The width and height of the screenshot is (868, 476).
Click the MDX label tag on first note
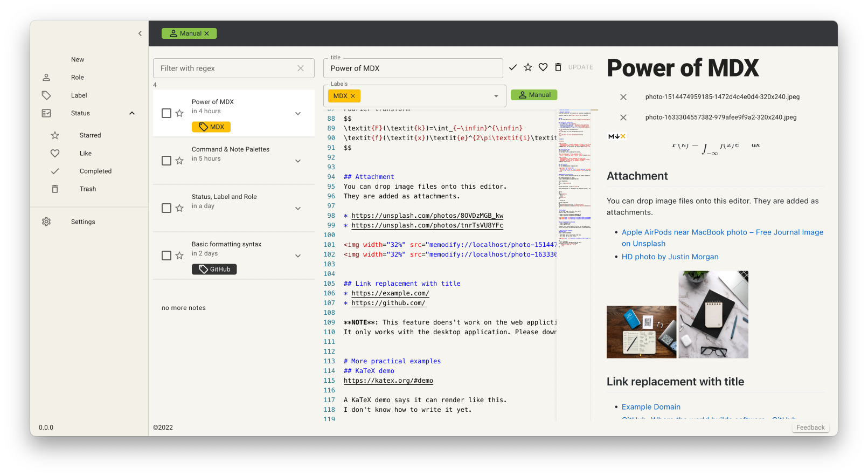click(211, 127)
